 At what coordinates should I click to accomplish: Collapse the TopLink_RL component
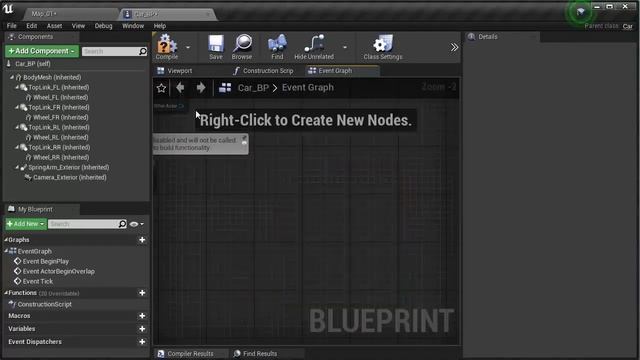click(x=17, y=127)
